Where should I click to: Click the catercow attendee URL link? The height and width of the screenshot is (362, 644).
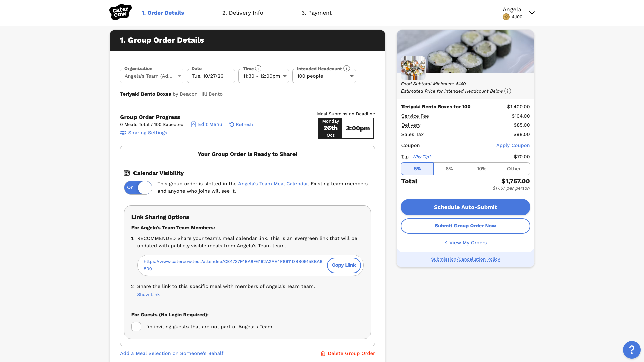click(233, 265)
